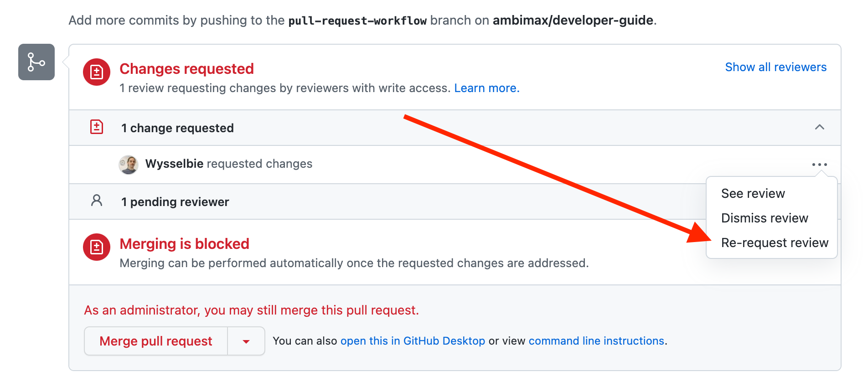Screen dimensions: 868x382
Task: Open the three-dot menu for Wysselbie's review
Action: [819, 165]
